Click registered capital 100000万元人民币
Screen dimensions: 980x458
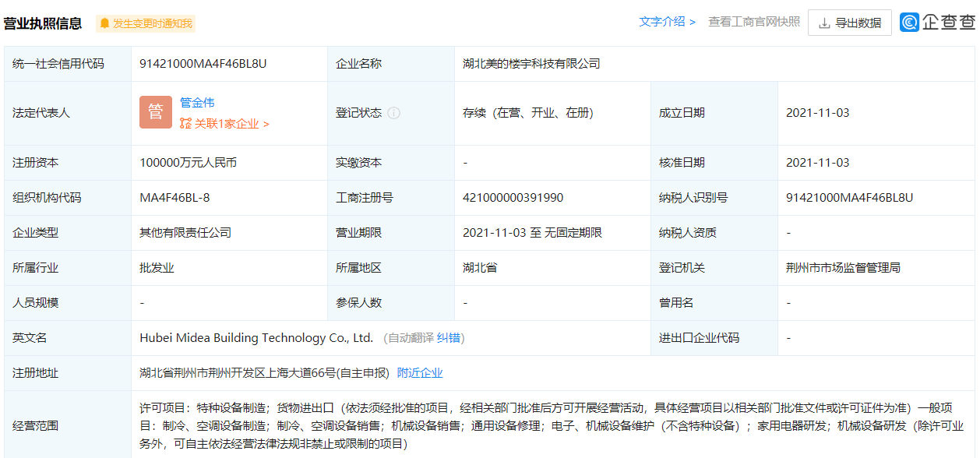tap(188, 163)
